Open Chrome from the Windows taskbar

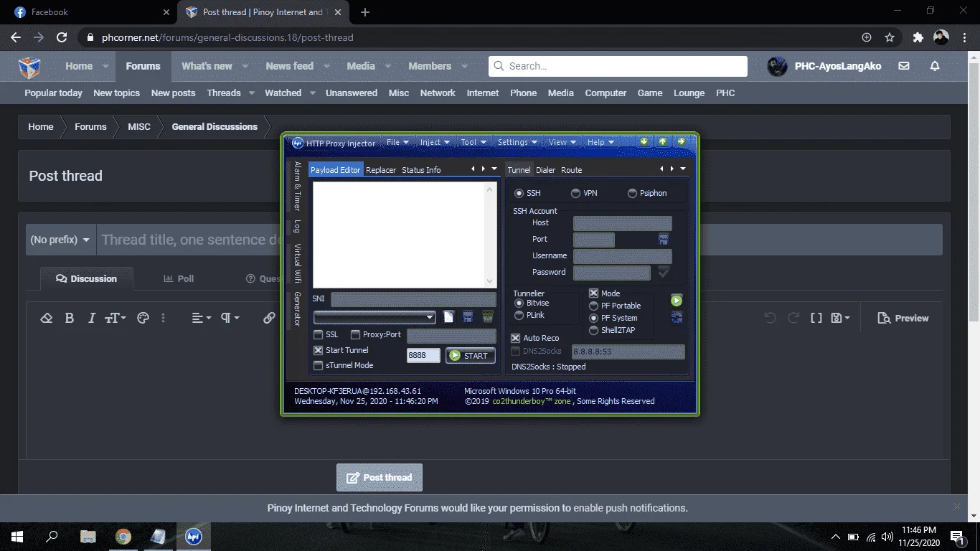[x=123, y=537]
